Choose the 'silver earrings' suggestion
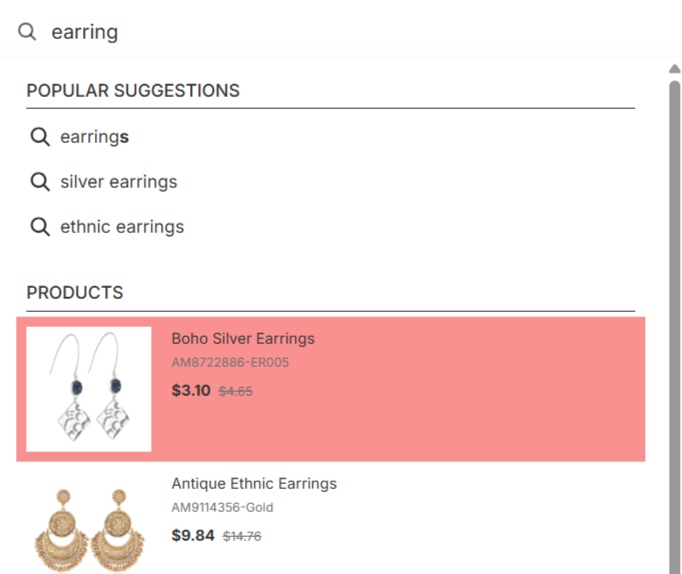Screen dimensions: 682x574 point(118,182)
